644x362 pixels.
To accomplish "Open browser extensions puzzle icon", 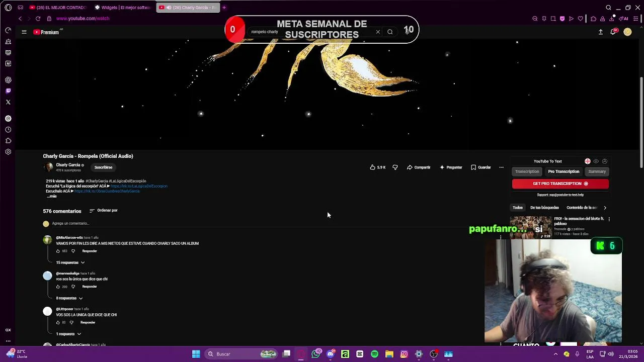I will pyautogui.click(x=593, y=19).
